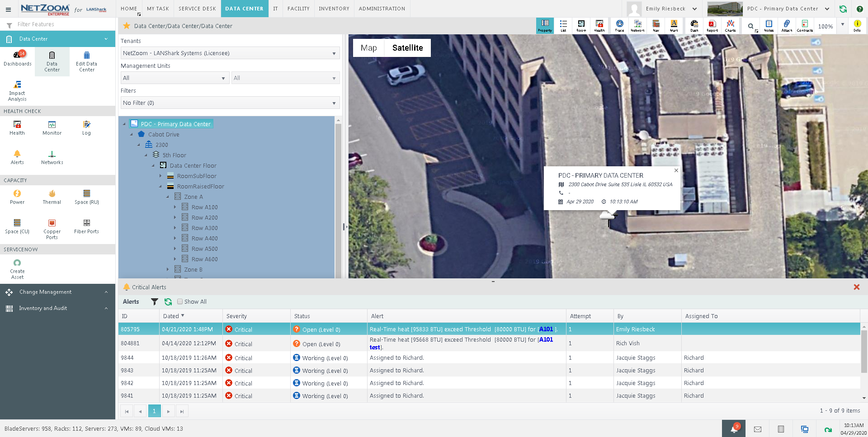Open Edit Data Center icon

pos(86,61)
